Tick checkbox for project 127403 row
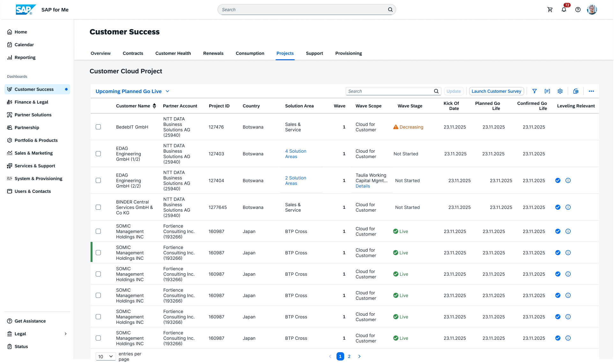The height and width of the screenshot is (364, 614). pyautogui.click(x=98, y=154)
